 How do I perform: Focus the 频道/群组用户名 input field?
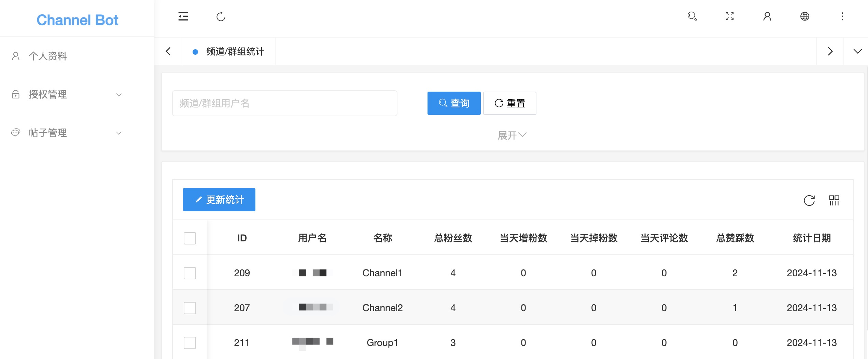(x=285, y=103)
